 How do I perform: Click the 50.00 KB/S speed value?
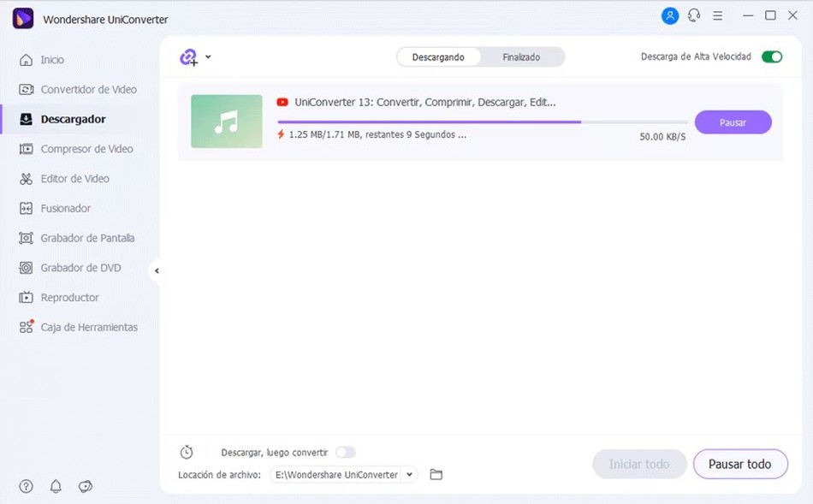(x=662, y=137)
